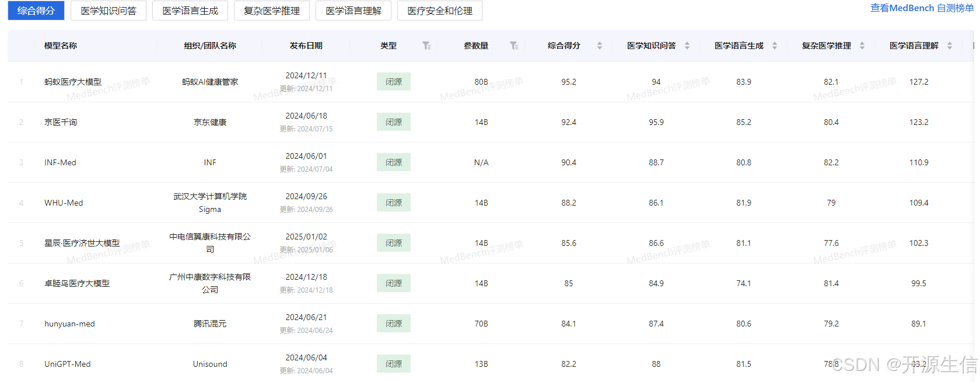Click the Unisound team name
Image resolution: width=980 pixels, height=382 pixels.
coord(210,364)
